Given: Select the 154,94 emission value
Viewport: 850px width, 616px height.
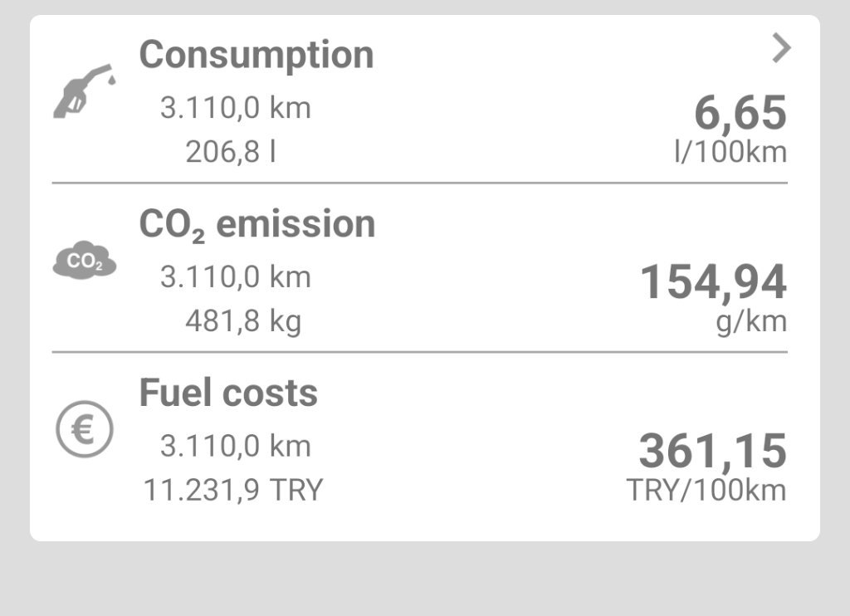Looking at the screenshot, I should coord(713,282).
